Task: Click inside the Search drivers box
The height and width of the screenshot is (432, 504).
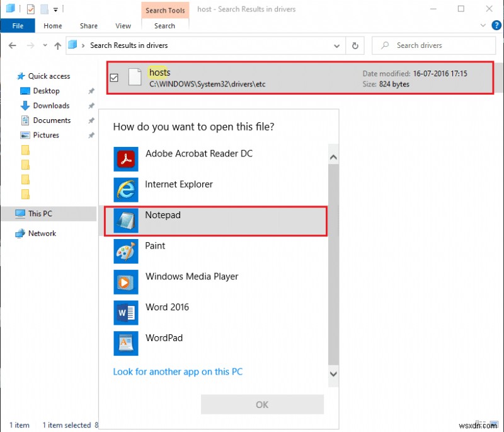Action: 436,45
